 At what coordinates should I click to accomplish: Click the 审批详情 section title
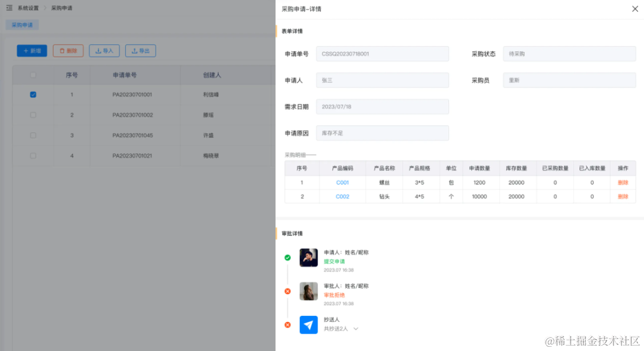tap(292, 233)
